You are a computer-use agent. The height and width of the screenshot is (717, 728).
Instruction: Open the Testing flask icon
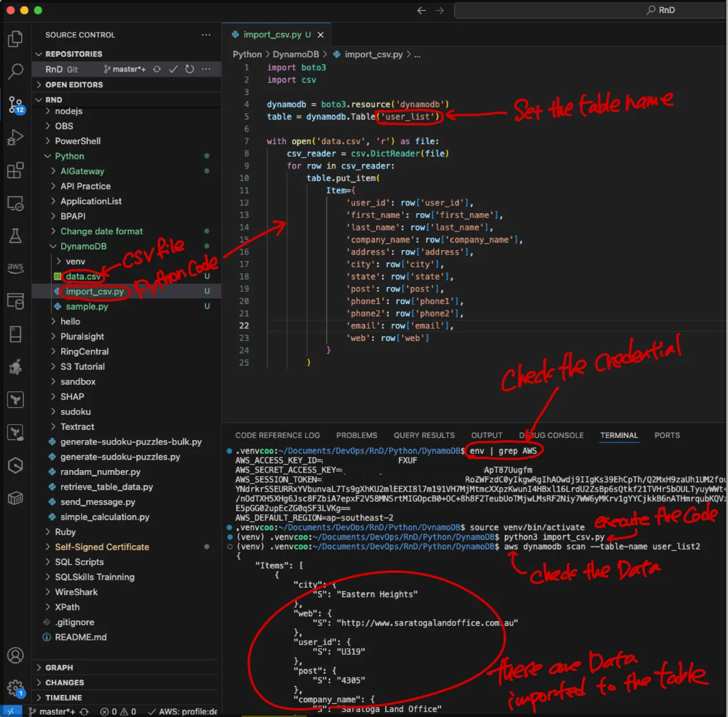point(15,235)
